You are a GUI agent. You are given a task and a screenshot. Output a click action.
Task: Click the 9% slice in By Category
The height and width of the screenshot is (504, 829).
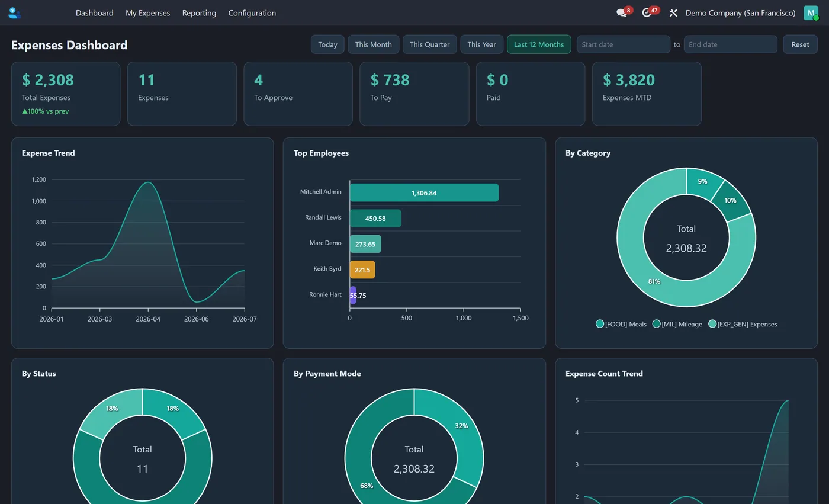[x=703, y=181]
